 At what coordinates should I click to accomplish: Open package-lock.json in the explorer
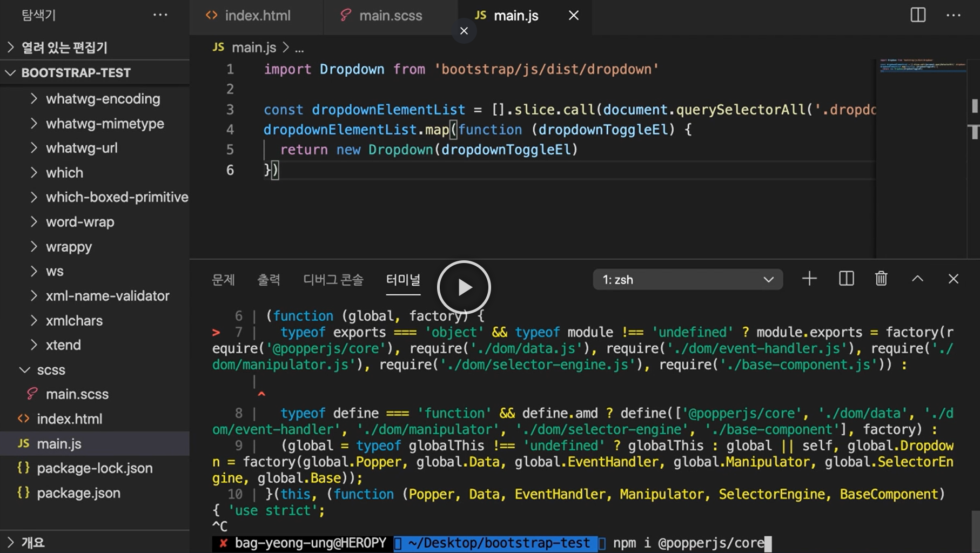tap(95, 468)
